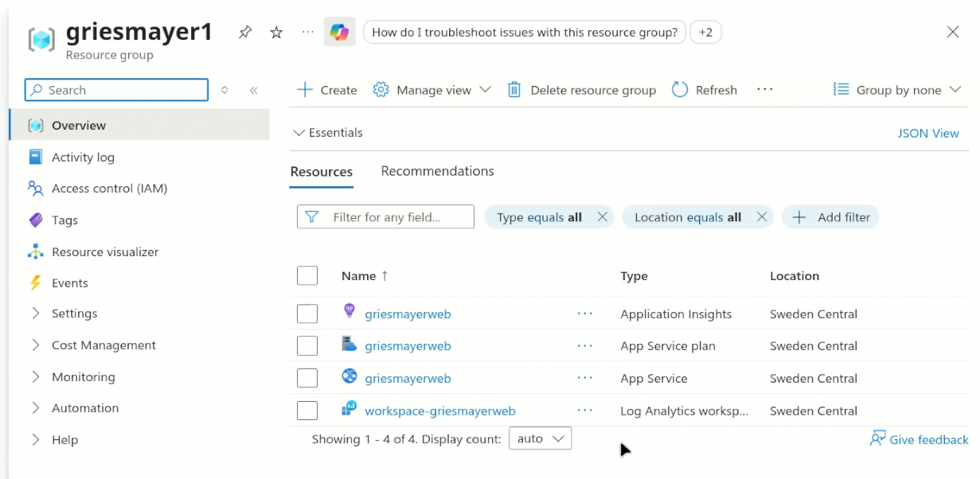The height and width of the screenshot is (479, 980).
Task: Remove the Type equals all filter
Action: (602, 217)
